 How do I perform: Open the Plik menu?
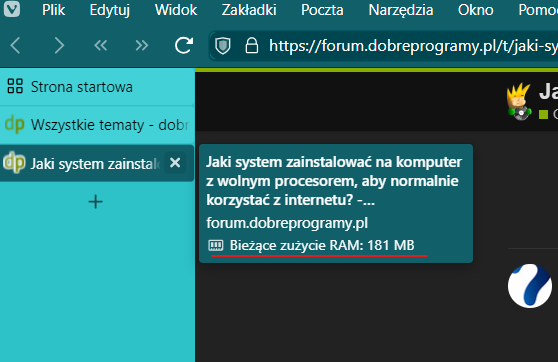[x=54, y=10]
